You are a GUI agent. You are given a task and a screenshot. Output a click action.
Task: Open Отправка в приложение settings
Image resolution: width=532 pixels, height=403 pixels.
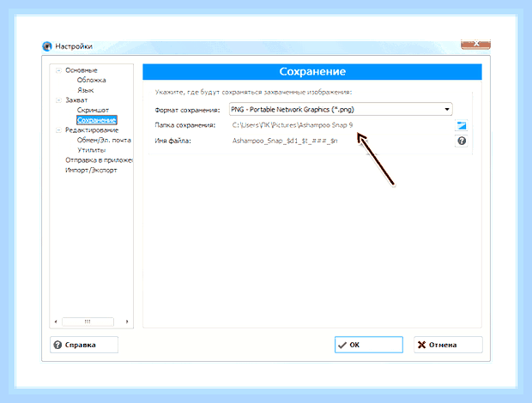pyautogui.click(x=99, y=160)
